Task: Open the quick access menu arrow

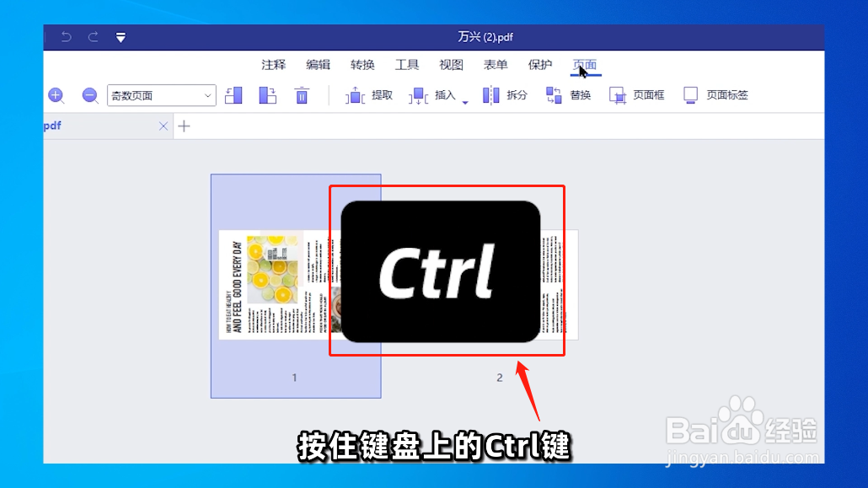Action: 121,37
